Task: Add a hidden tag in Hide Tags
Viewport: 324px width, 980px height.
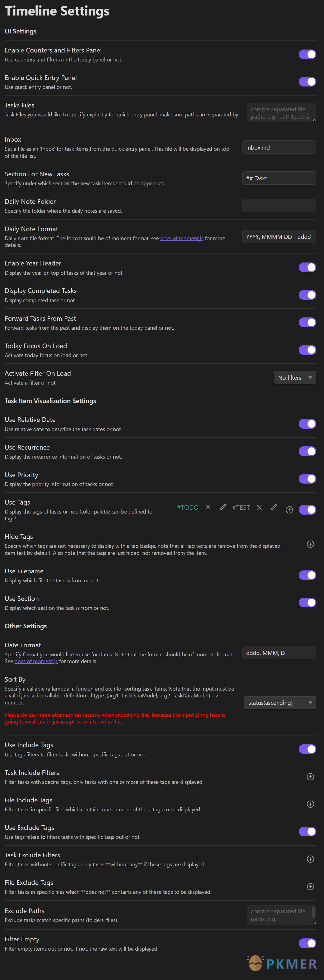Action: (310, 544)
